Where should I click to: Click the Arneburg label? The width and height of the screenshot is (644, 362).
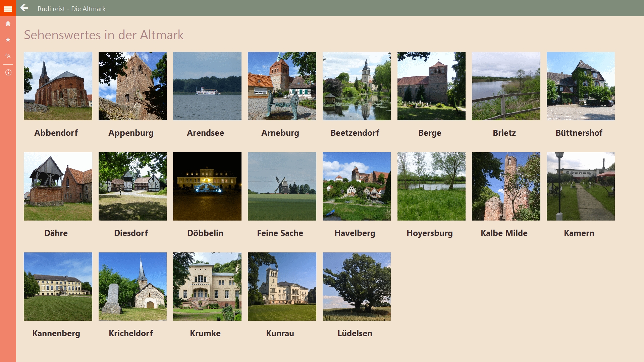click(x=280, y=133)
